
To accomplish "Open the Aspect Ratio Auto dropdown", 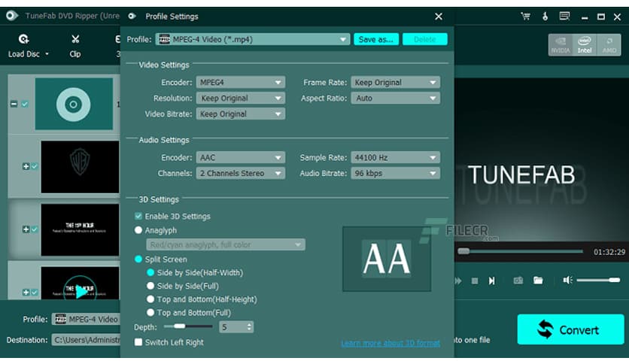I will [395, 98].
